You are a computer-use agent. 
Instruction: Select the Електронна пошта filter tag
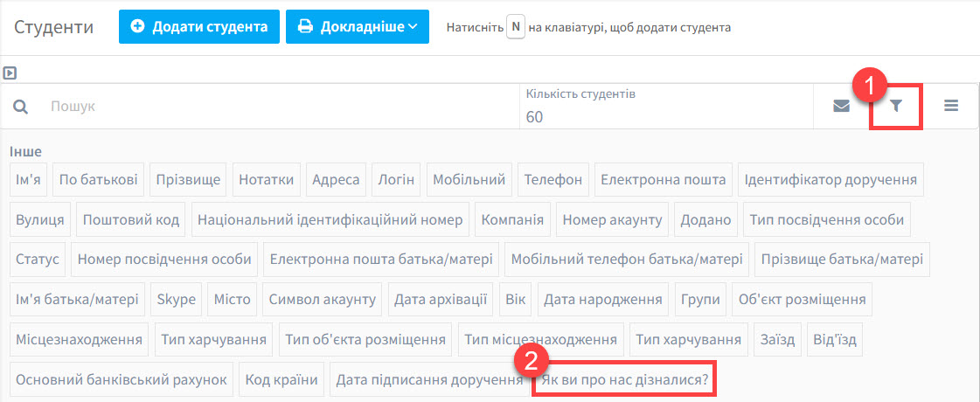[663, 180]
